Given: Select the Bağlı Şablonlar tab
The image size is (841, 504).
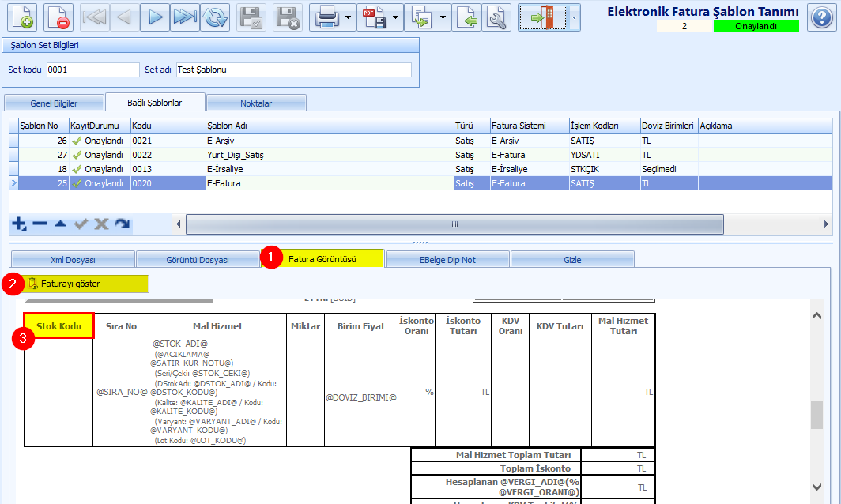Looking at the screenshot, I should pyautogui.click(x=155, y=103).
